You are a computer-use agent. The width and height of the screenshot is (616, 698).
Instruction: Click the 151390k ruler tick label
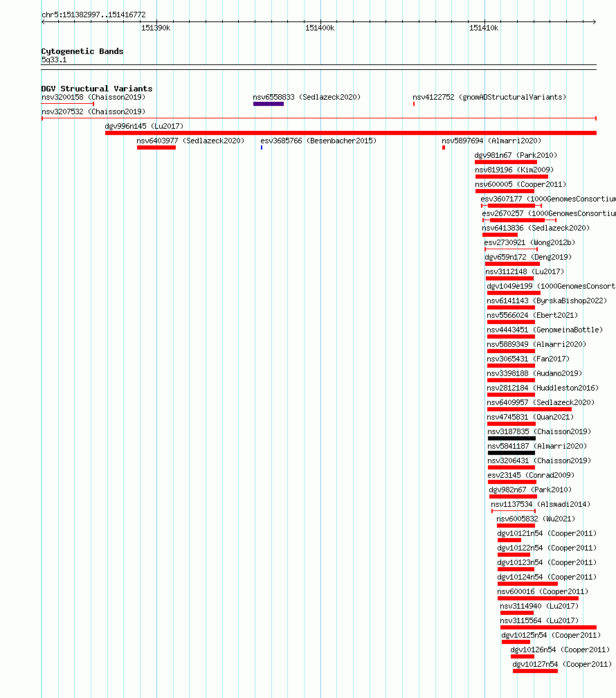156,28
